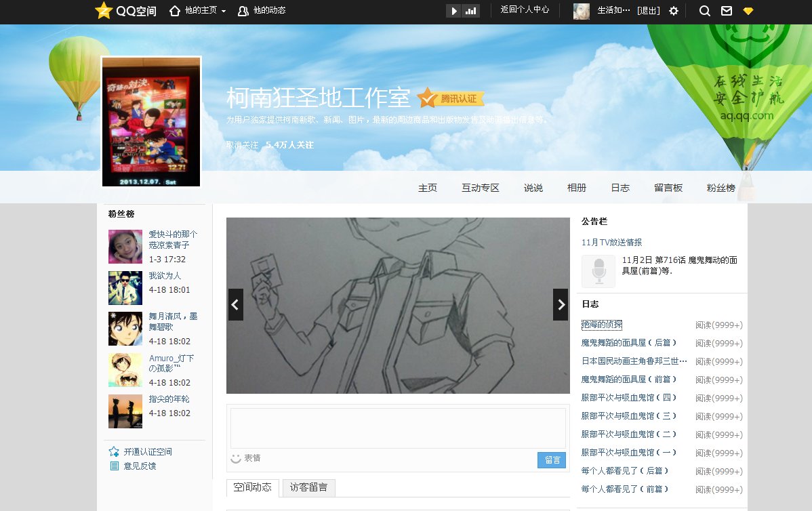Open fan name Amuro_灯下の孤影
Screen dimensions: 812x511
[171, 363]
